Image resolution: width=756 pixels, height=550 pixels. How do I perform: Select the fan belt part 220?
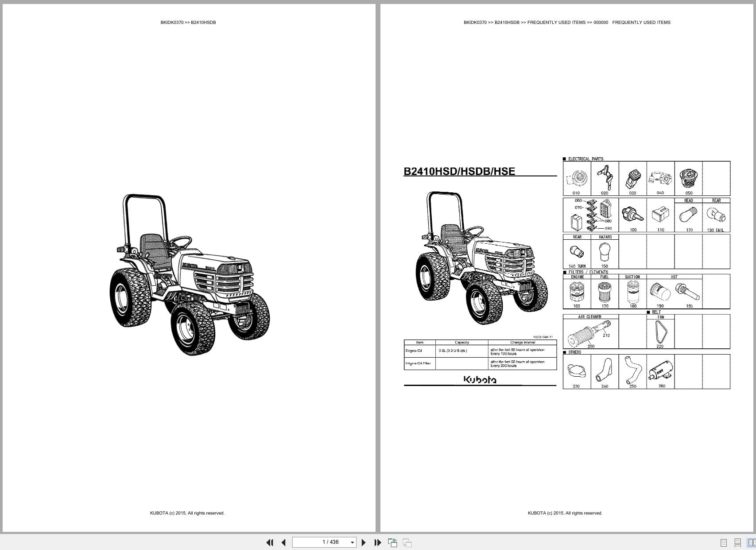[x=660, y=332]
